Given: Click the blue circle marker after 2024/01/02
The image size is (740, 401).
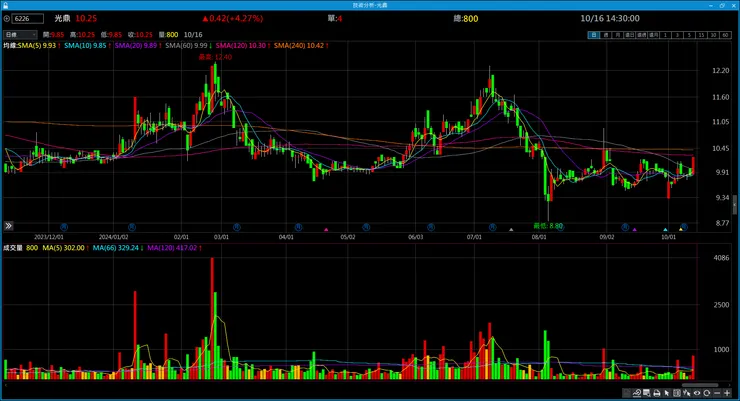Looking at the screenshot, I should pos(132,227).
